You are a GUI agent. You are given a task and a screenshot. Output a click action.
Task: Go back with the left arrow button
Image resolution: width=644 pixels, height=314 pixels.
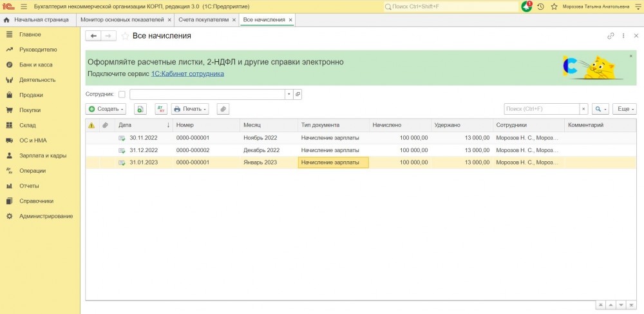click(x=93, y=36)
